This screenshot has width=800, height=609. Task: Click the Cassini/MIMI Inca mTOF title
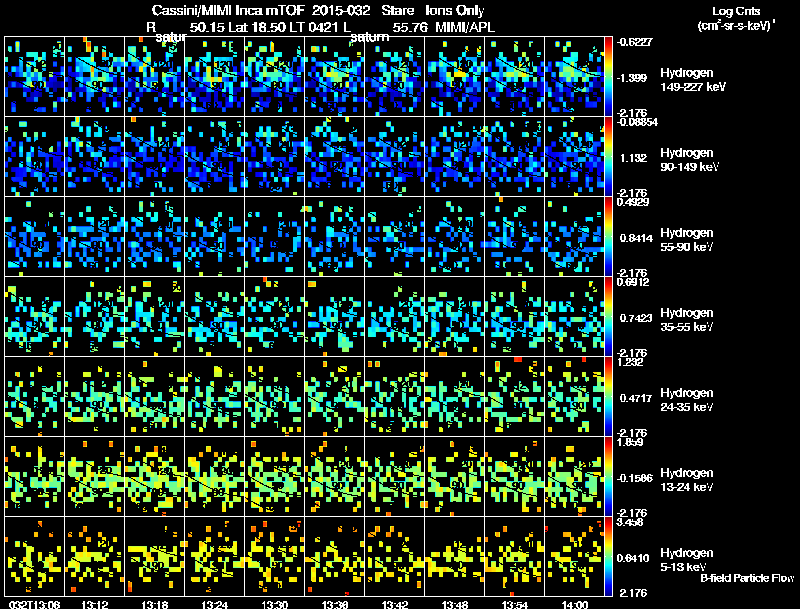[228, 10]
